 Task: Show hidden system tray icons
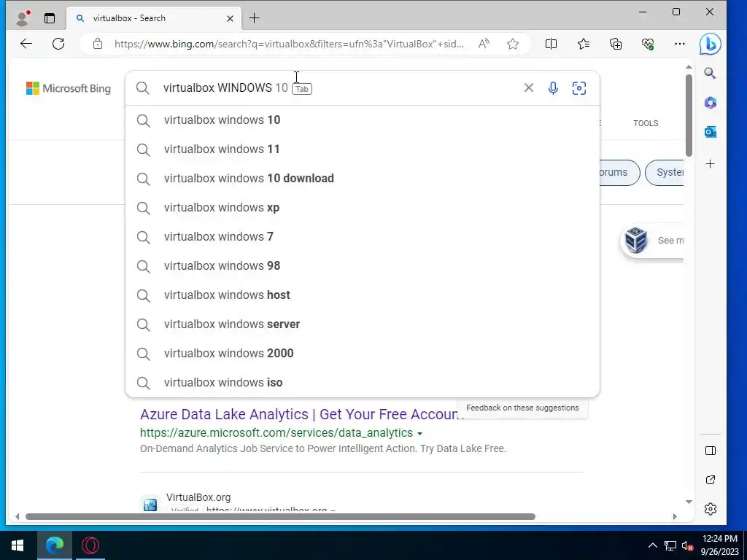click(x=653, y=545)
